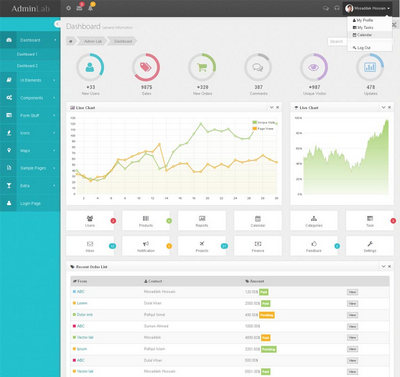
Task: Collapse the left Line Chart panel chevron
Action: (x=271, y=107)
